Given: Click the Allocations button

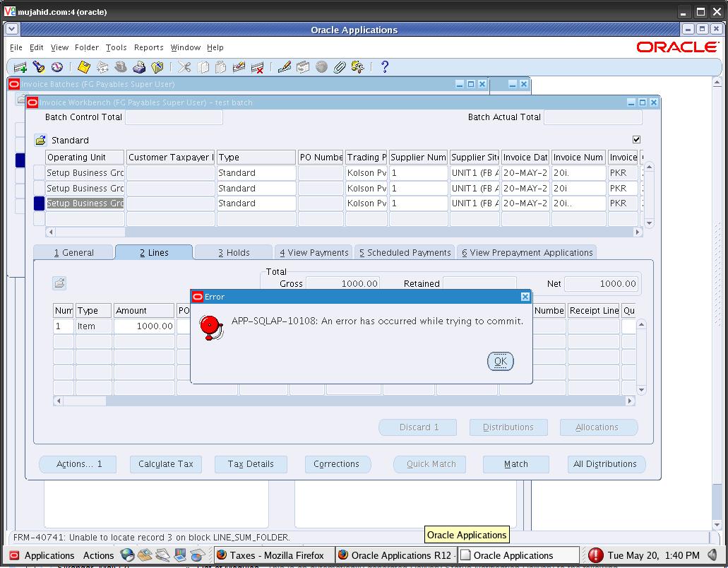Looking at the screenshot, I should [597, 427].
